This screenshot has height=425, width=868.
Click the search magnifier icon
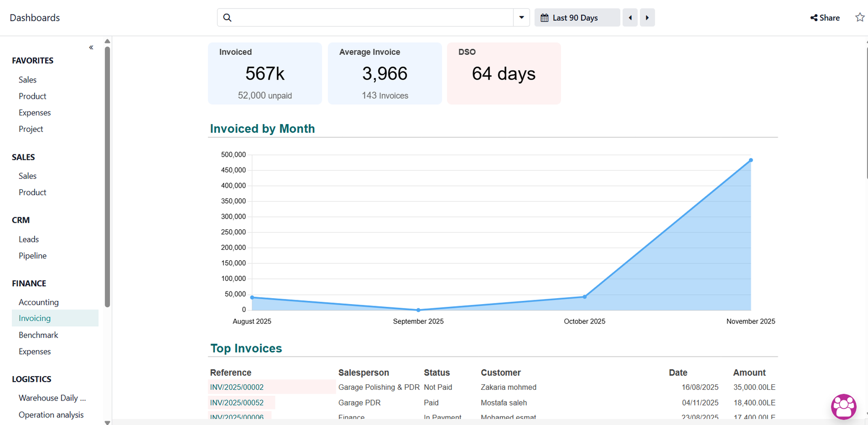(227, 18)
